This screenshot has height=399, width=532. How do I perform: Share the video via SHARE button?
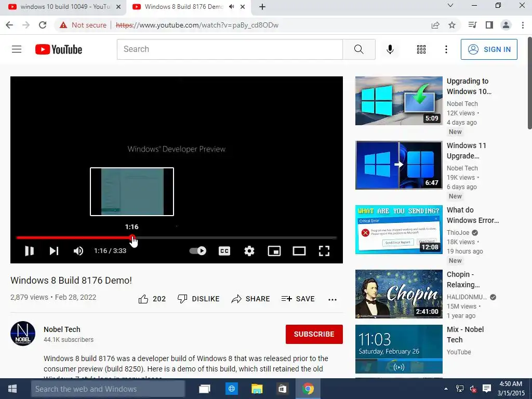coord(250,299)
